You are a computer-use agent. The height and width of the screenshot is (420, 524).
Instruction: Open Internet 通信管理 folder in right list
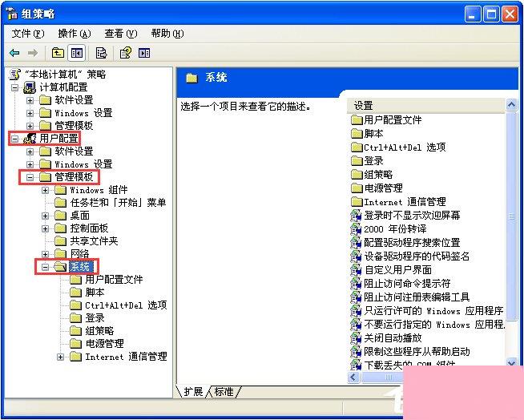(405, 202)
